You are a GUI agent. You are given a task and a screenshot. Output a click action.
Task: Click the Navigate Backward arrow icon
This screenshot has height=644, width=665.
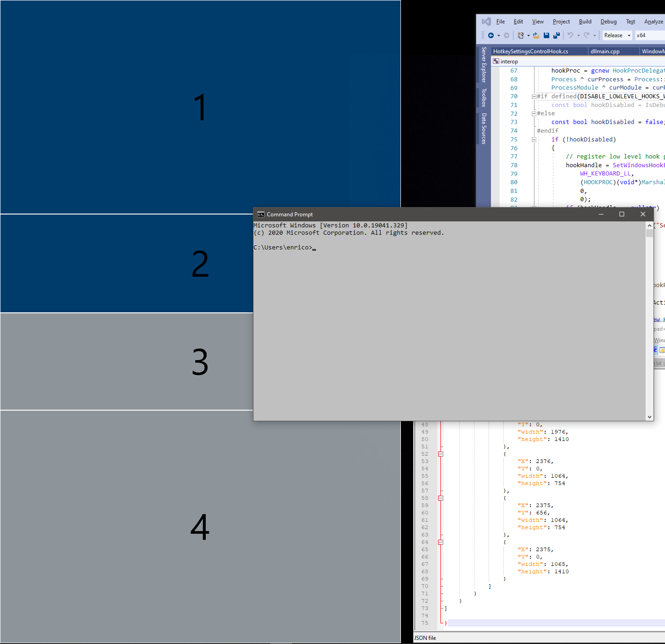491,35
